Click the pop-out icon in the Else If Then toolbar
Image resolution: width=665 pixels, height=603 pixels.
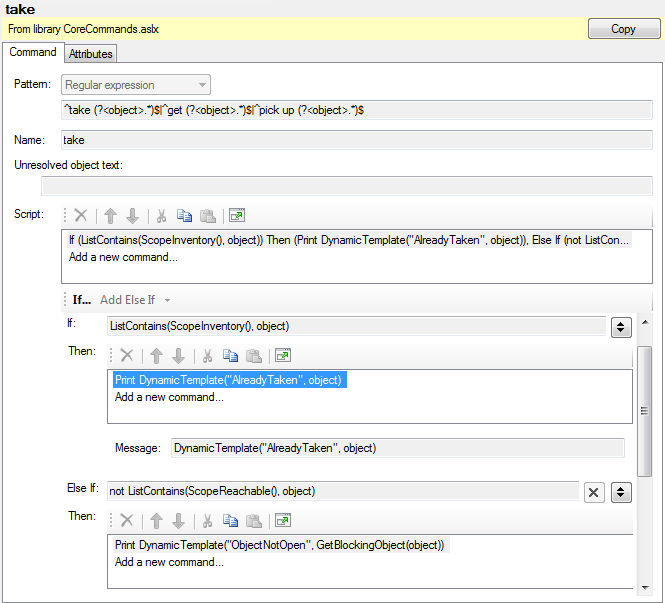point(282,520)
